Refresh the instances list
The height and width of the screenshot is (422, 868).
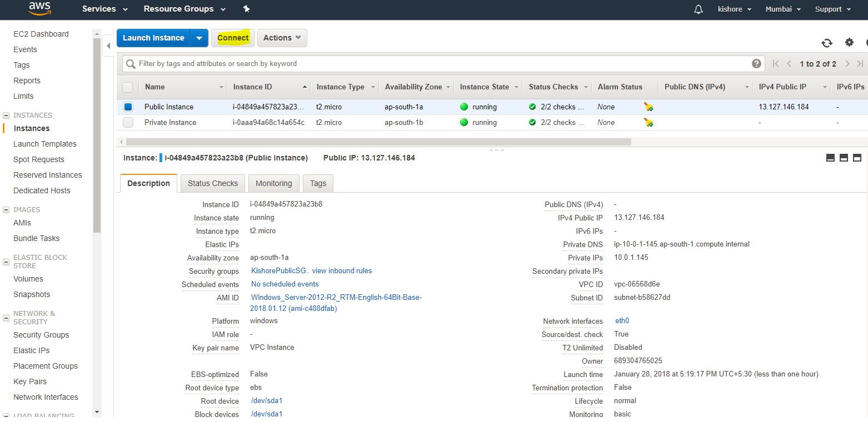(827, 43)
